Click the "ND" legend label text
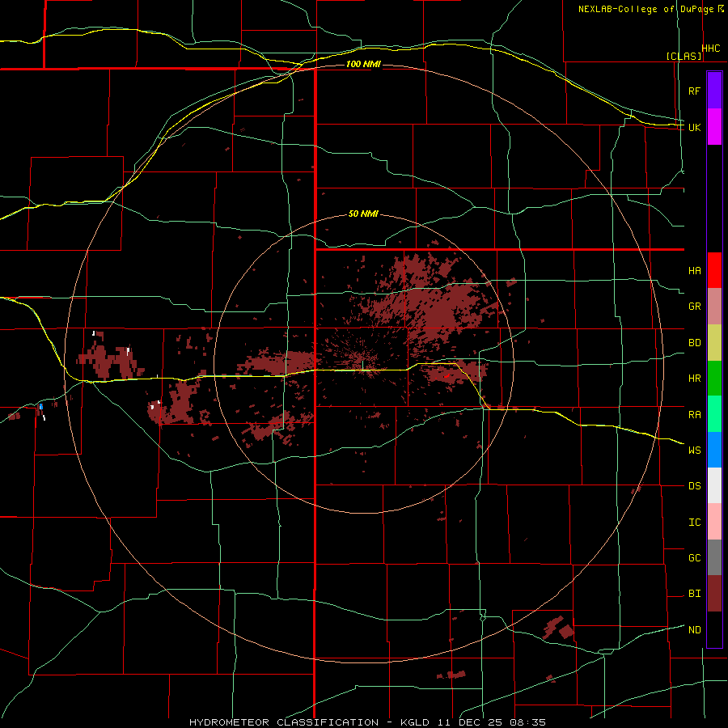 tap(694, 629)
